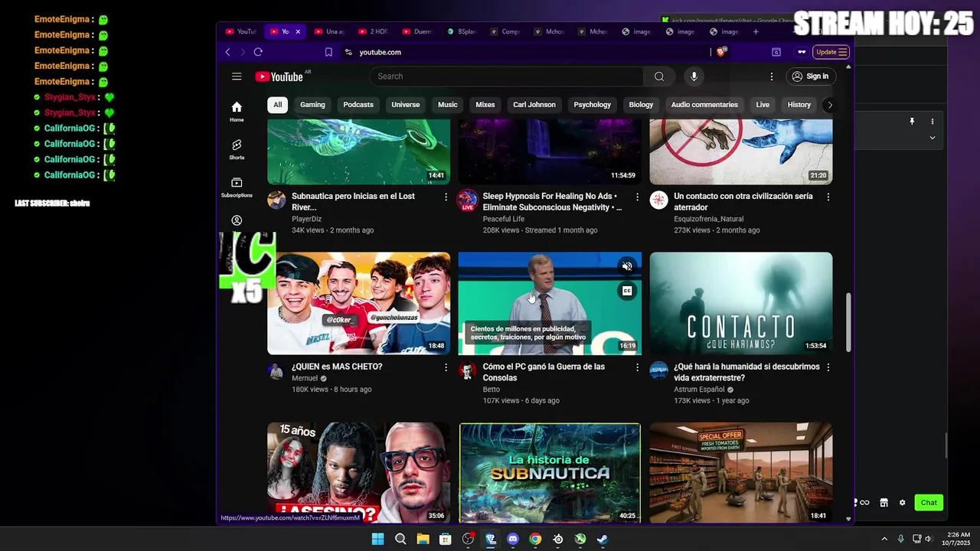
Task: Open options for Subnautica pero Inicias video
Action: [446, 197]
